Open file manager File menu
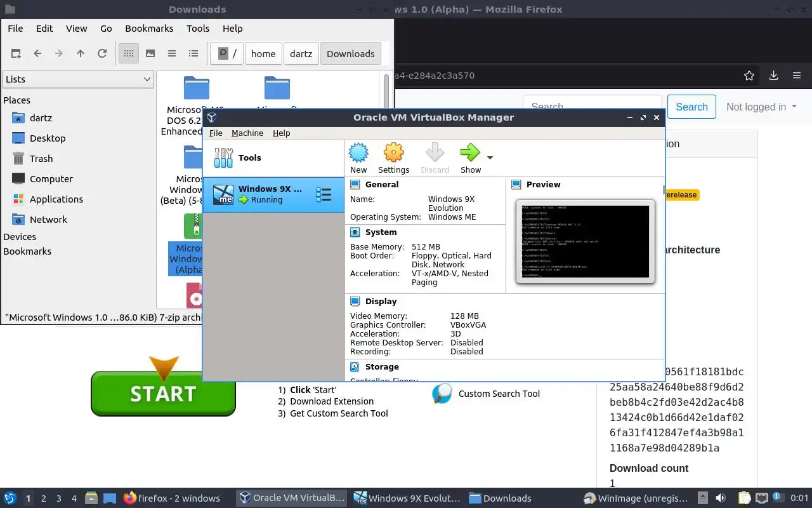812x508 pixels. (x=15, y=29)
